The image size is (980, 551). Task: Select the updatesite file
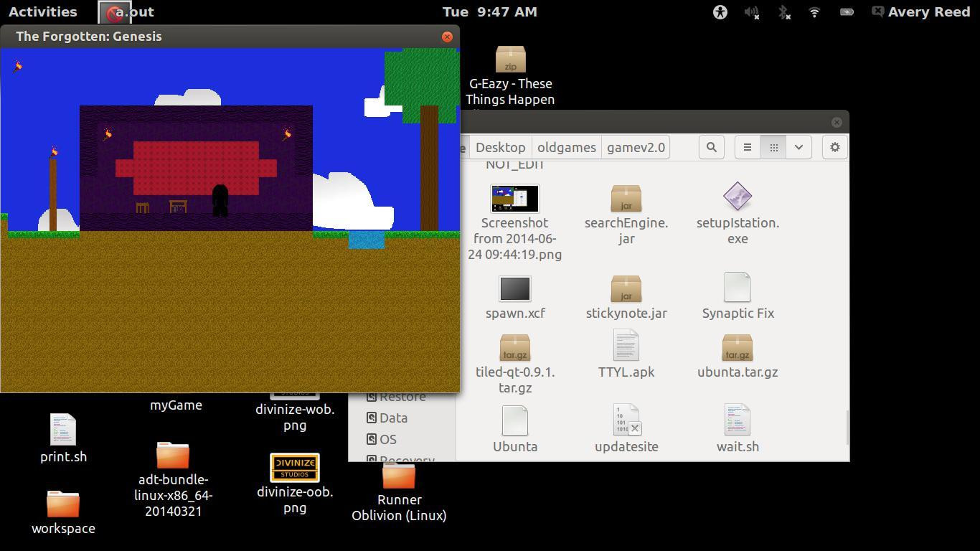click(x=626, y=428)
